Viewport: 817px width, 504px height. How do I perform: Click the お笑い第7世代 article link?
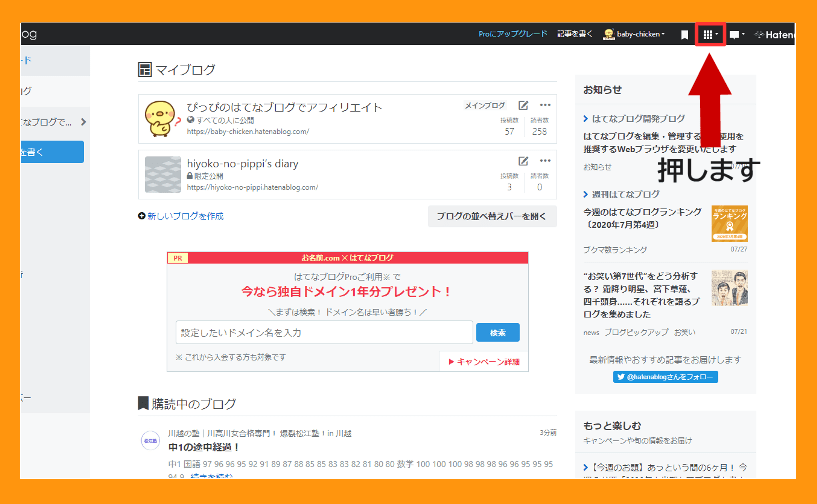click(641, 295)
